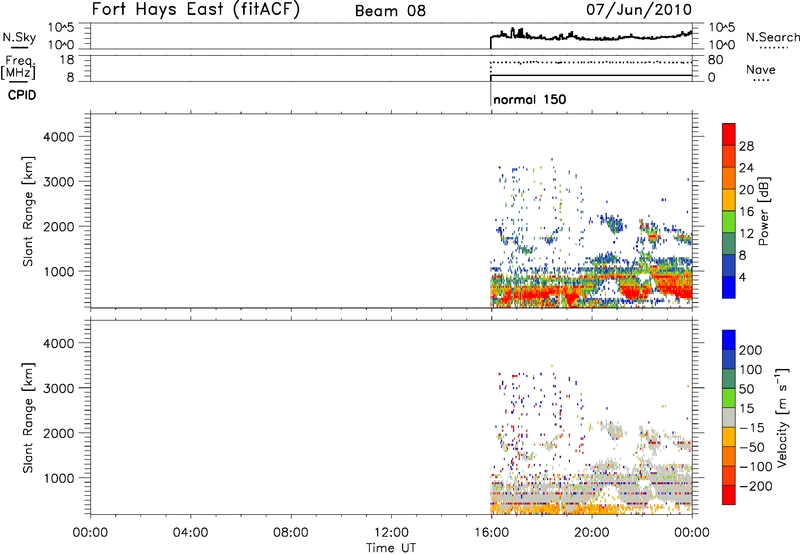The height and width of the screenshot is (554, 800).
Task: Click the 'Slant Range [km]' label of velocity panel
Action: coord(28,418)
